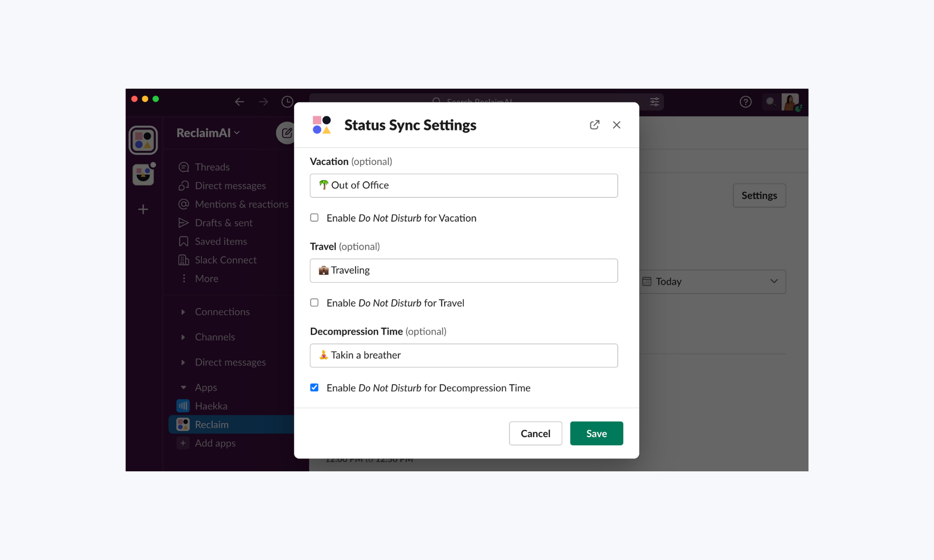
Task: Click the Threads icon
Action: (x=184, y=167)
